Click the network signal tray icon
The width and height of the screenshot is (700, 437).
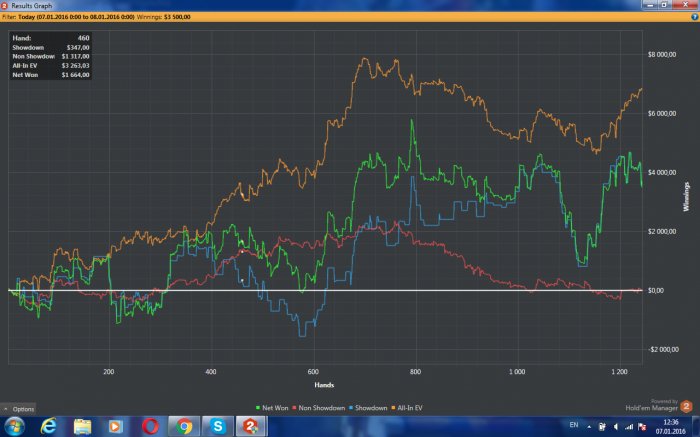click(x=629, y=427)
